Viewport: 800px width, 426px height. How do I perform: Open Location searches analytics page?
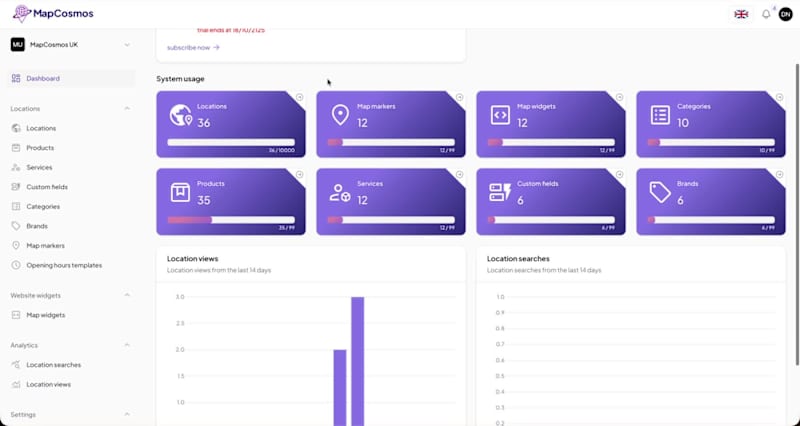(x=54, y=365)
